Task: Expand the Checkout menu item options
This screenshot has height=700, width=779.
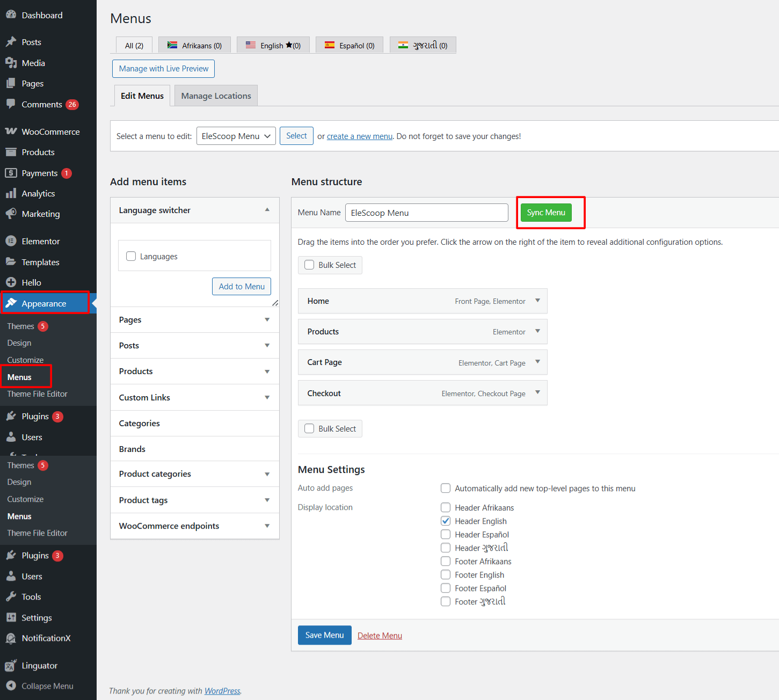Action: tap(537, 393)
